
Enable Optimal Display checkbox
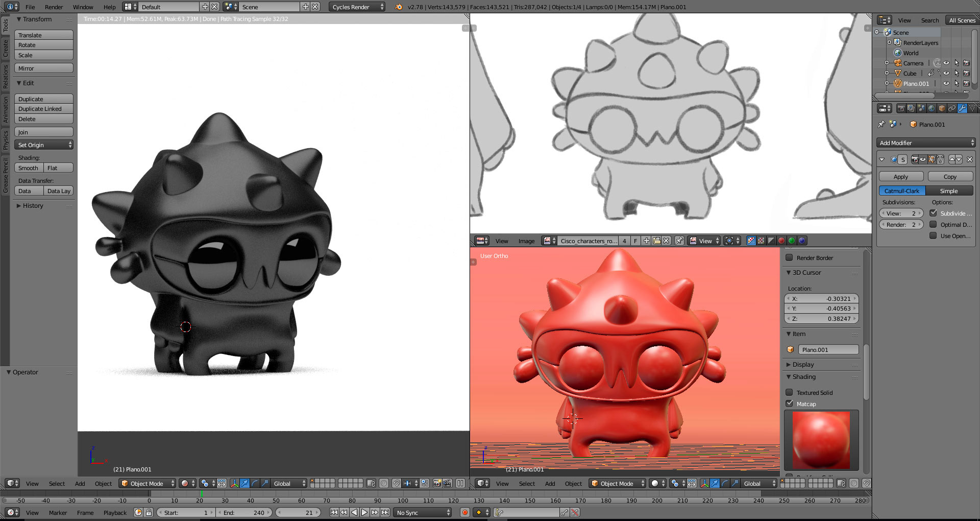click(933, 224)
